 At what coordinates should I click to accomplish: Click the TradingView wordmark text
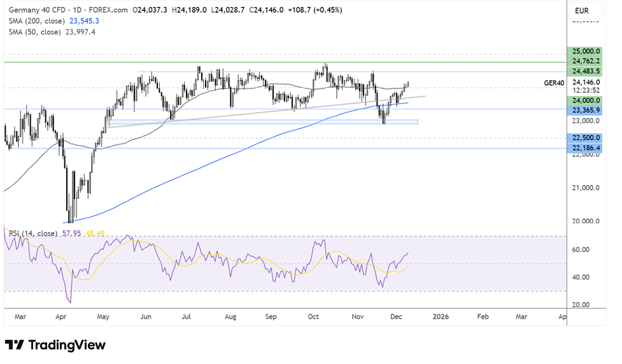[x=66, y=345]
